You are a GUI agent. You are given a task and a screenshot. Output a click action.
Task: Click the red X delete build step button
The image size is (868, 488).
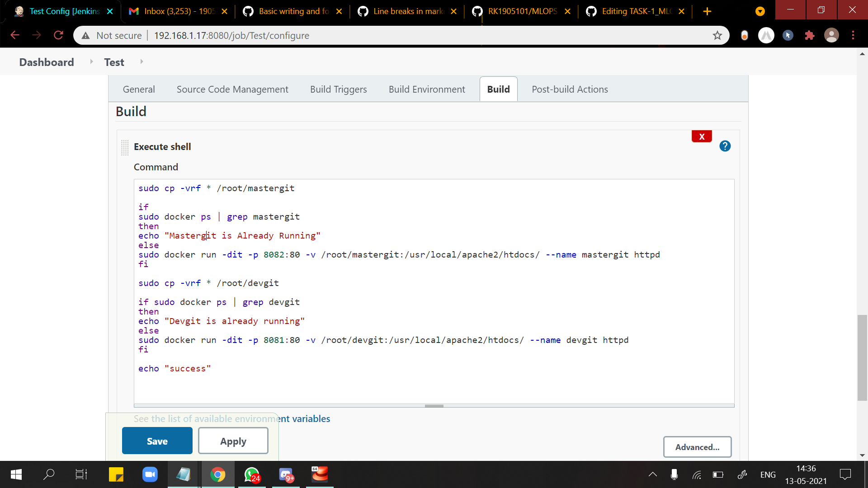point(702,136)
